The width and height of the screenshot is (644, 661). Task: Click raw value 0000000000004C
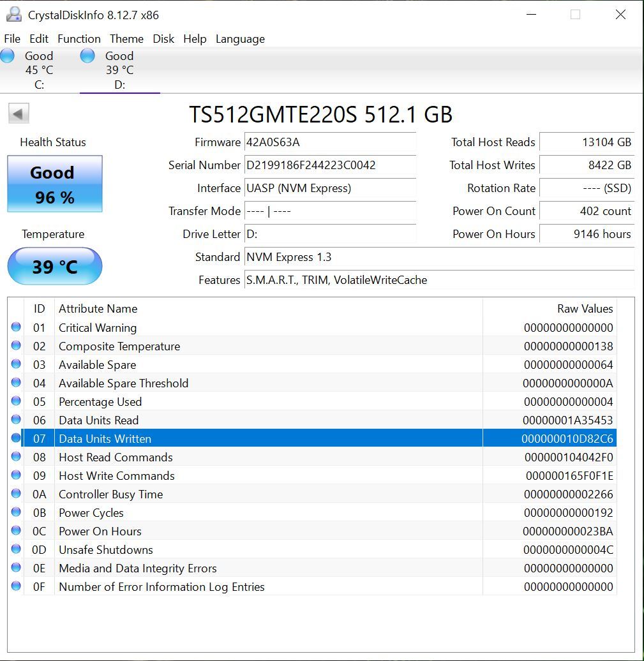coord(568,550)
